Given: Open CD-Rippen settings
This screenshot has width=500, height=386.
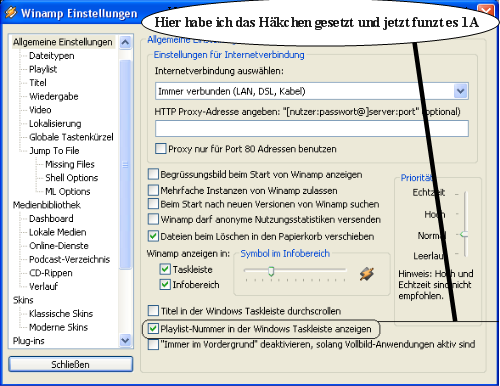Looking at the screenshot, I should point(51,273).
